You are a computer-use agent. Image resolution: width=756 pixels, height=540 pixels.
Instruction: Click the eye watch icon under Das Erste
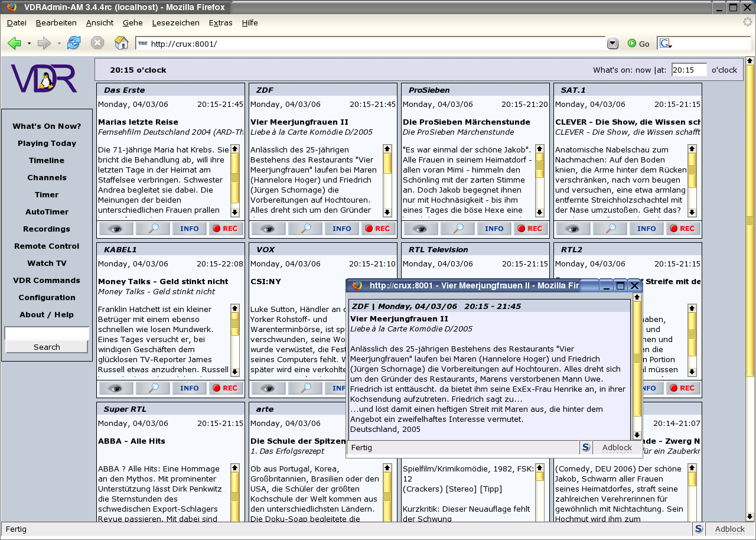click(x=116, y=229)
